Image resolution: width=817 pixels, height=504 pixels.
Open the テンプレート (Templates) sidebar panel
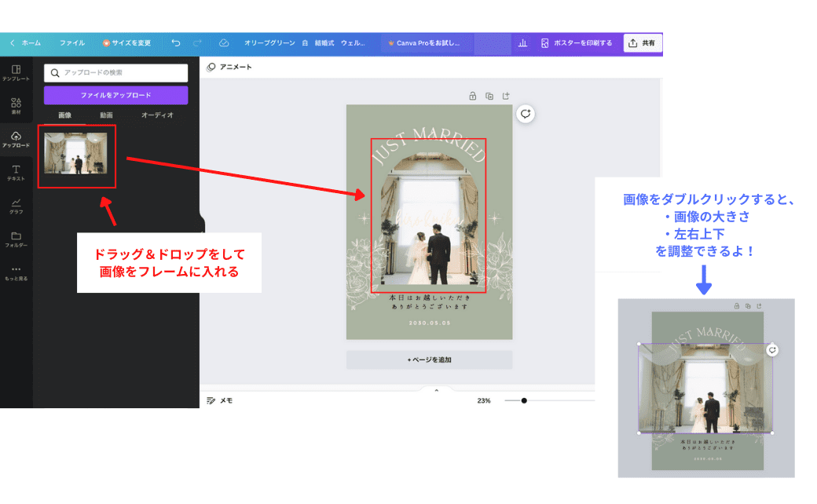point(16,73)
